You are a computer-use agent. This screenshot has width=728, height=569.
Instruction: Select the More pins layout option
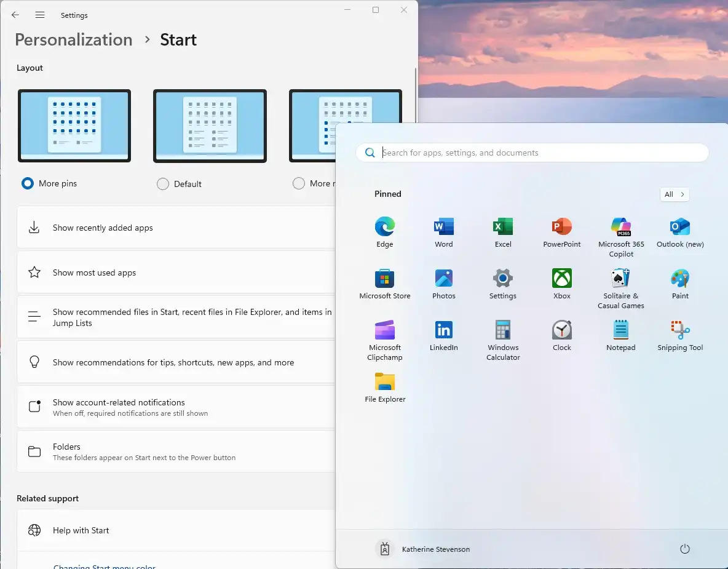click(27, 183)
